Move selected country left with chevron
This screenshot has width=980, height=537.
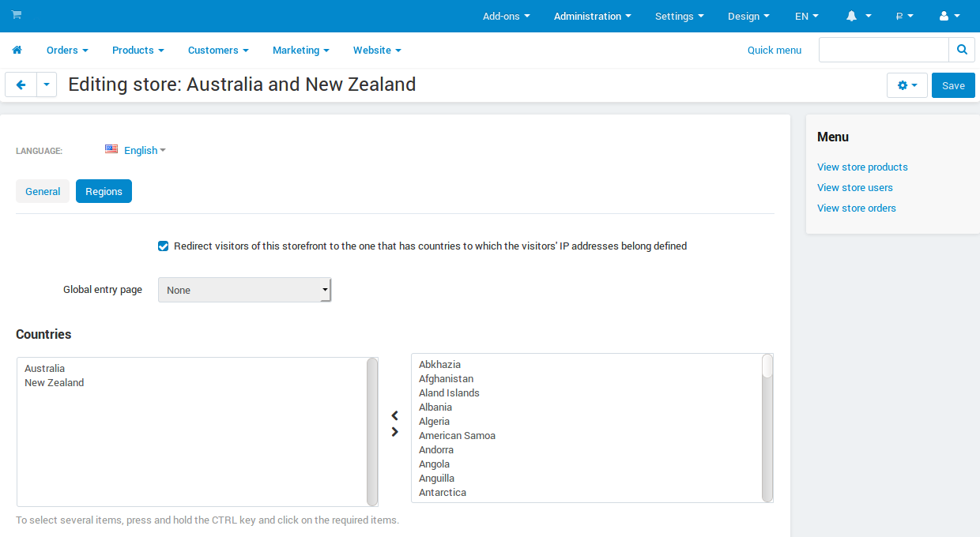(394, 415)
